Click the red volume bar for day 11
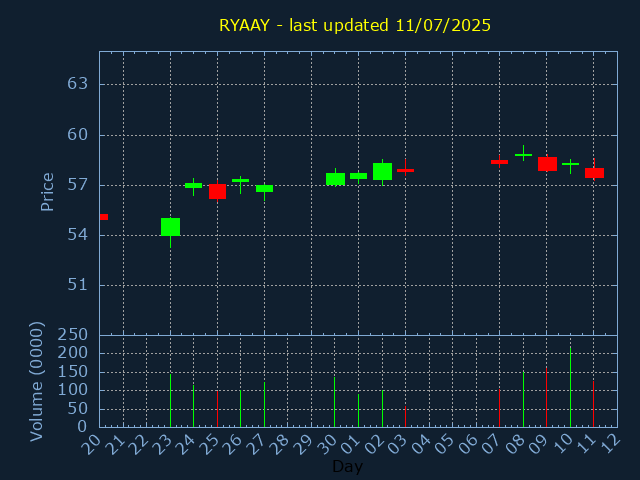This screenshot has height=480, width=640. click(x=593, y=404)
